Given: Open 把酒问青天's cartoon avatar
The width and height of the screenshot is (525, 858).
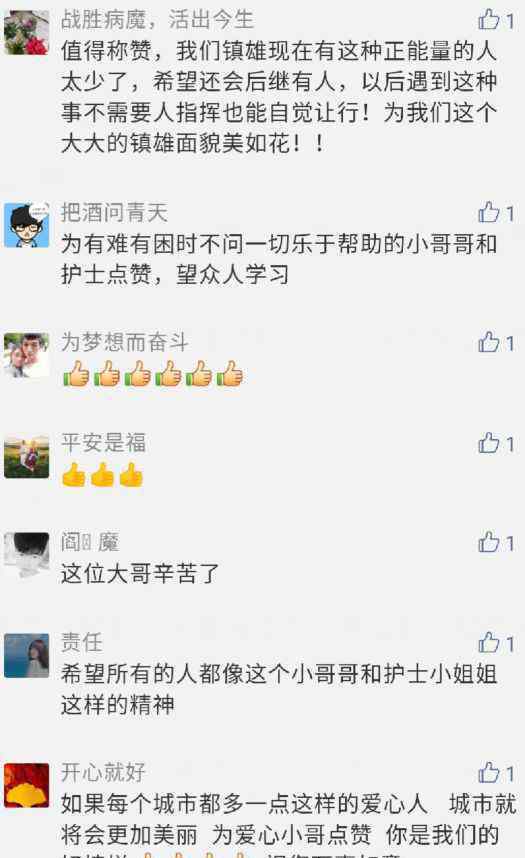Looking at the screenshot, I should click(x=26, y=225).
